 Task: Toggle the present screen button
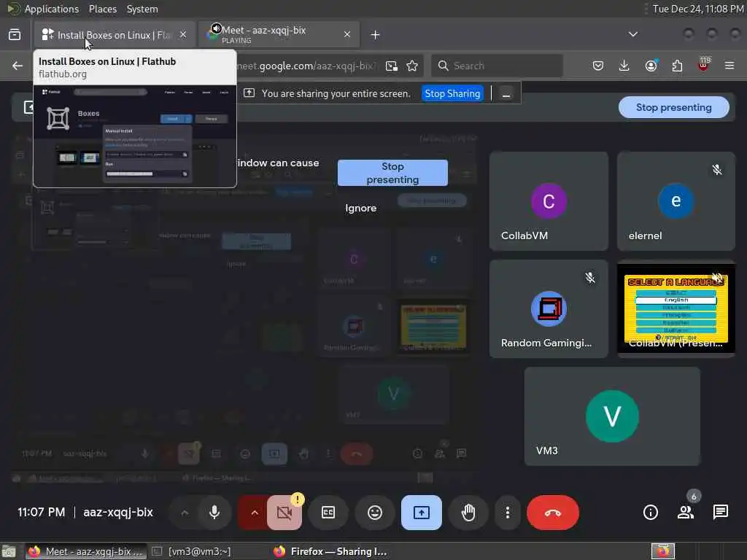pyautogui.click(x=422, y=513)
